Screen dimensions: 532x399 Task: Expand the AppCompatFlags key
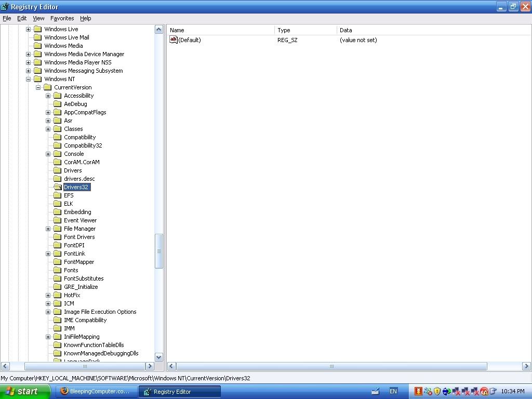(x=48, y=112)
